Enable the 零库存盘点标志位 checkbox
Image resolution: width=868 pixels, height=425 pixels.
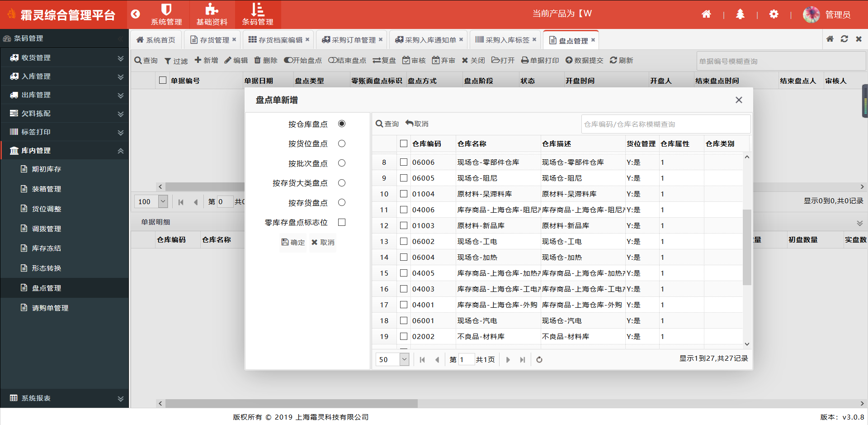click(342, 222)
